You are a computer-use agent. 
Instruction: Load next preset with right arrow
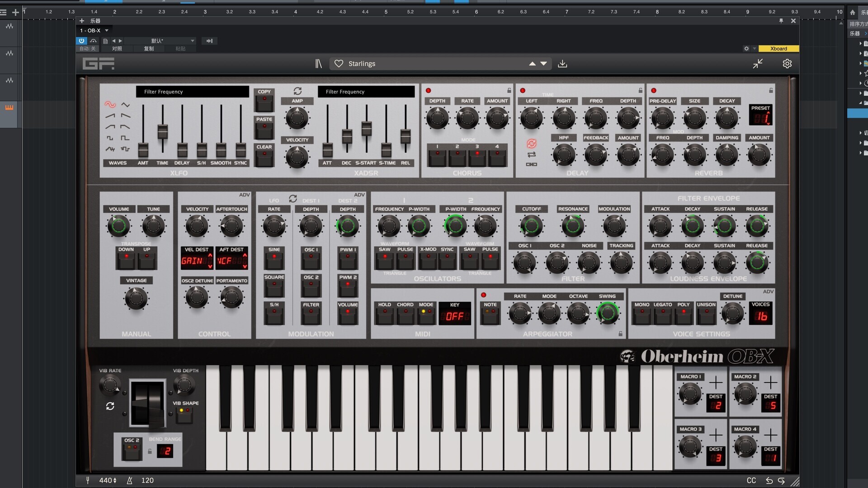pyautogui.click(x=120, y=41)
